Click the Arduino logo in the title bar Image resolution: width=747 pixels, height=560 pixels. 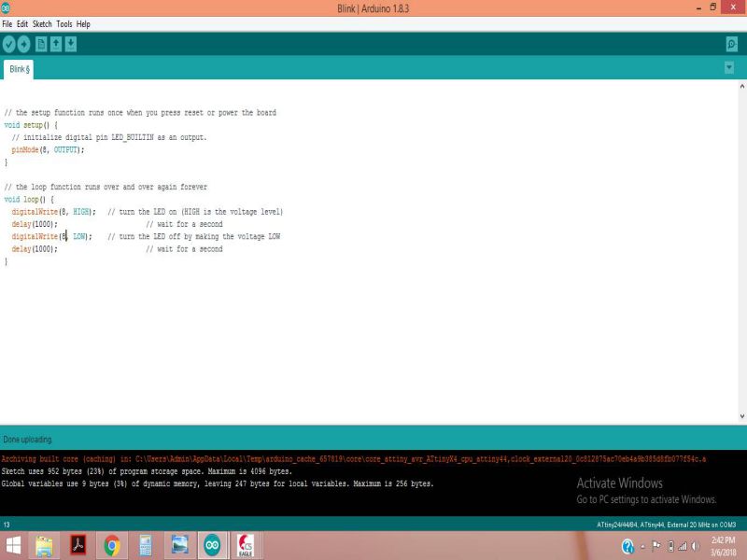6,8
